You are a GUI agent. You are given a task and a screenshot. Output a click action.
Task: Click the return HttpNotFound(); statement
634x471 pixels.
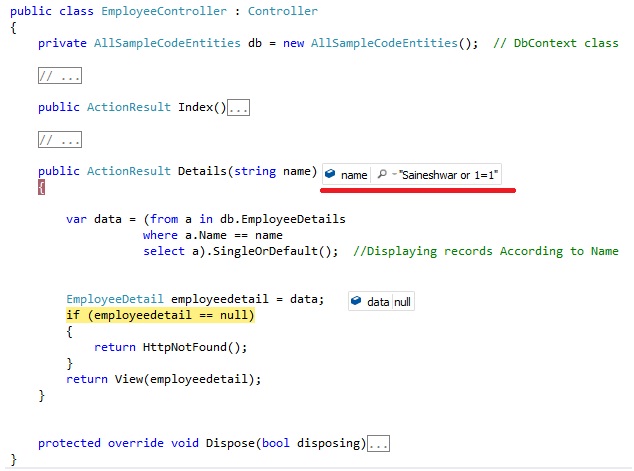170,347
